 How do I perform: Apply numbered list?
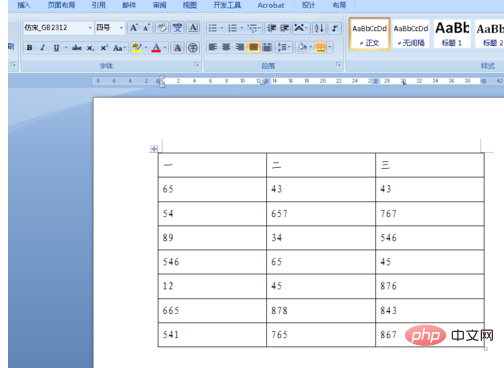pos(232,28)
